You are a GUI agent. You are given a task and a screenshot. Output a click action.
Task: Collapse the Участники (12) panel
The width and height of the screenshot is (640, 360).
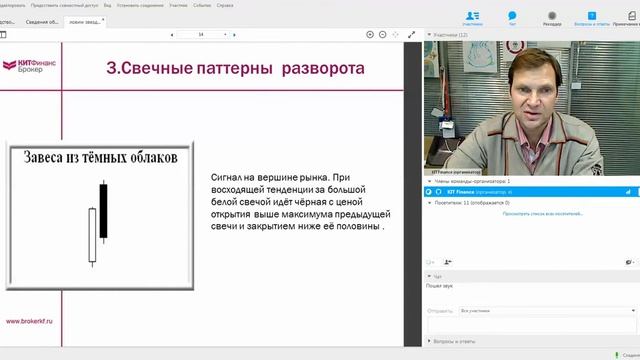pos(429,35)
